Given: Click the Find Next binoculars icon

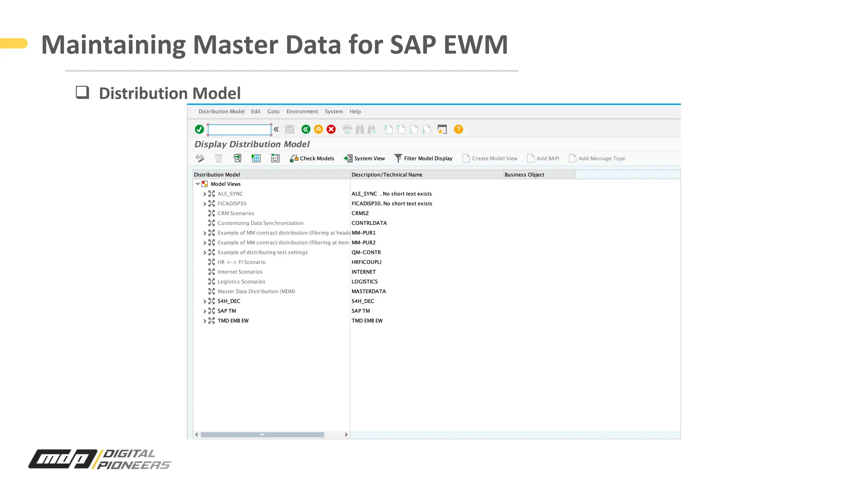Looking at the screenshot, I should pos(372,129).
